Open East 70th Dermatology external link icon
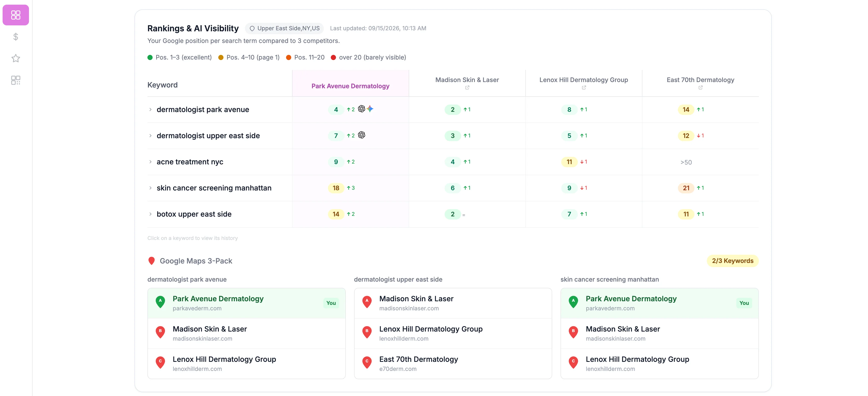The image size is (868, 396). (x=700, y=88)
